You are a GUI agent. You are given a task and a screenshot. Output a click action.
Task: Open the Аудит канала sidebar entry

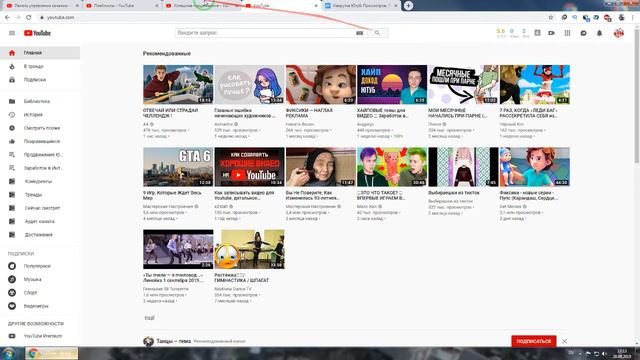point(40,221)
